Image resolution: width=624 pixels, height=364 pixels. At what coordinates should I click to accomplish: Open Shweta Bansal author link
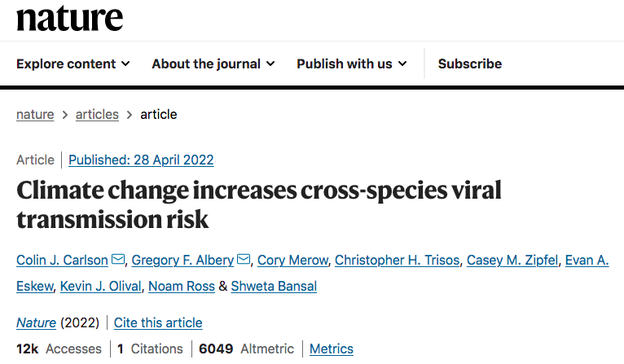274,286
